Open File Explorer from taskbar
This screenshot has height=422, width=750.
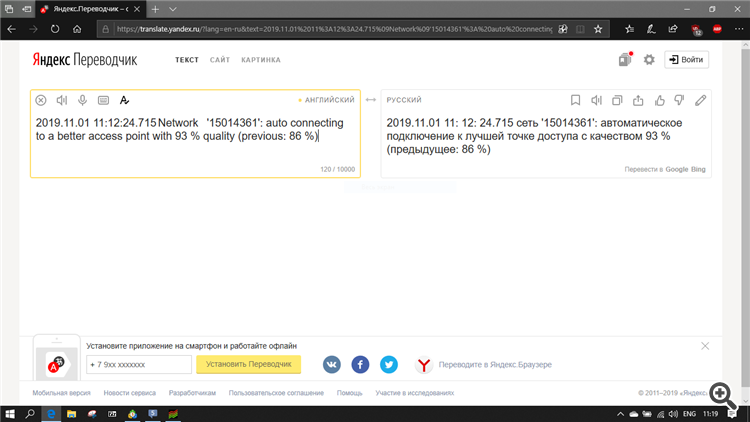[x=71, y=414]
